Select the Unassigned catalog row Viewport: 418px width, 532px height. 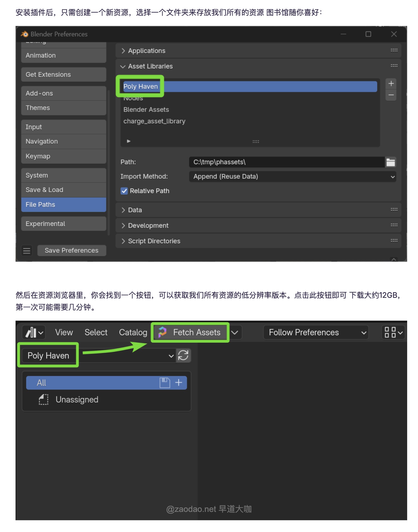[x=106, y=399]
